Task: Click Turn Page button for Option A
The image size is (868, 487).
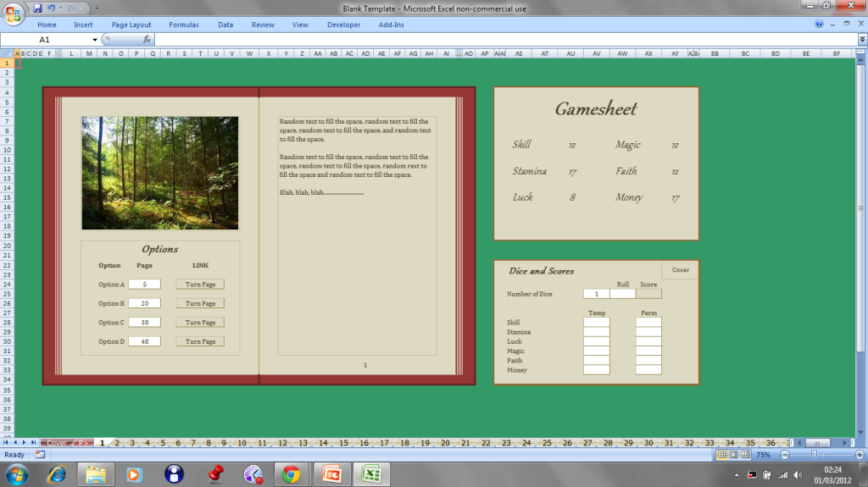Action: tap(200, 285)
